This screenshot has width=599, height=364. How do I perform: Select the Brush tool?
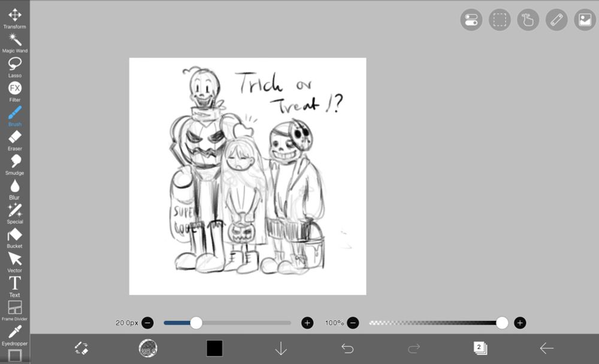14,116
